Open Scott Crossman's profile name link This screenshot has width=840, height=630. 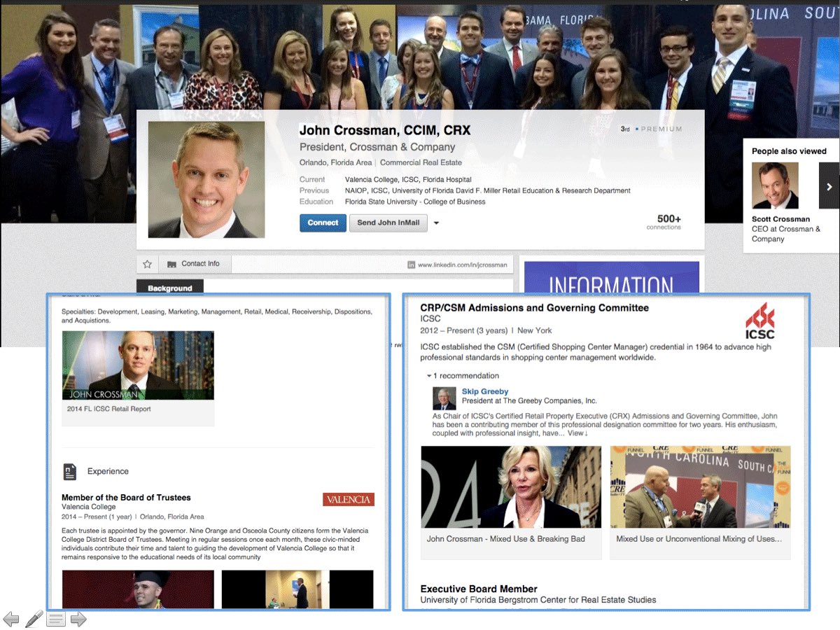pos(780,219)
